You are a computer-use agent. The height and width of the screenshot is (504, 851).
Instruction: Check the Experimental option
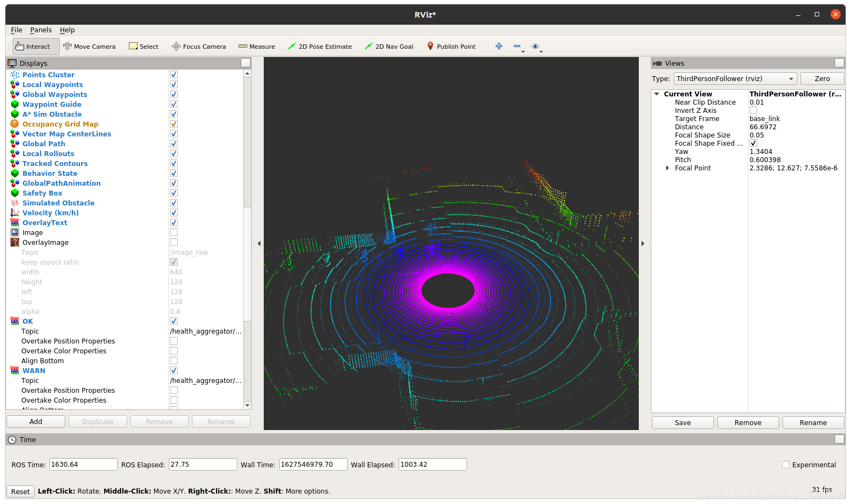785,464
